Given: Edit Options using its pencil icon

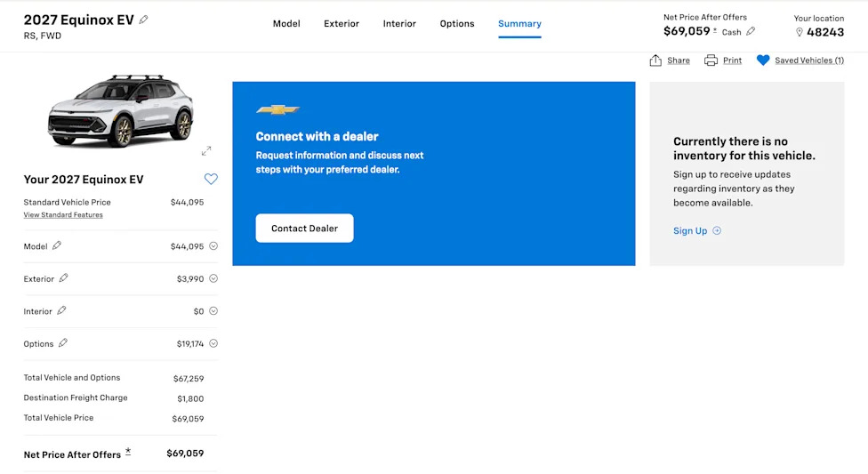Looking at the screenshot, I should 63,342.
